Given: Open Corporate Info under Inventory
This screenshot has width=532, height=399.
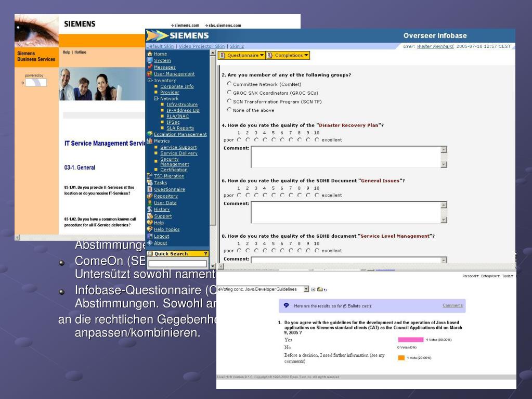Looking at the screenshot, I should 177,86.
